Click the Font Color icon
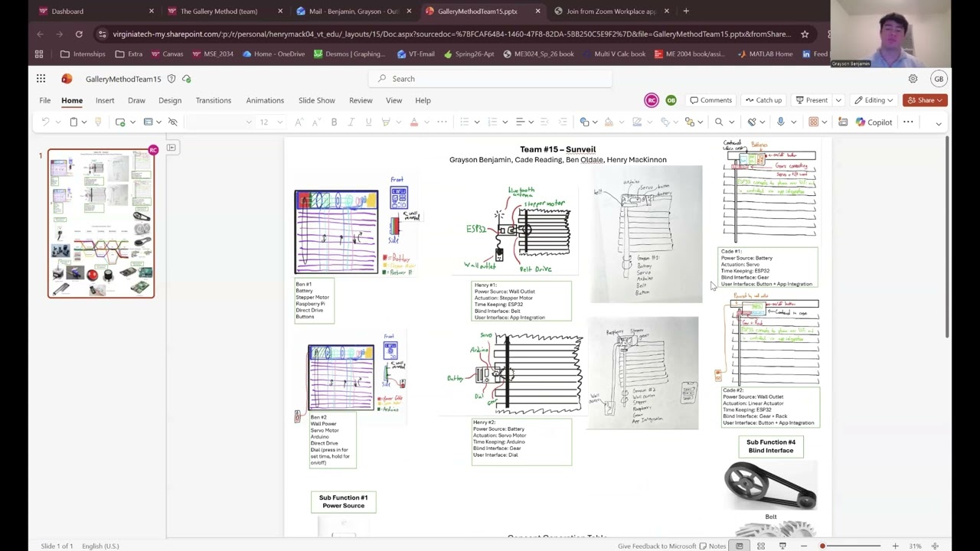The height and width of the screenshot is (551, 980). pyautogui.click(x=414, y=122)
